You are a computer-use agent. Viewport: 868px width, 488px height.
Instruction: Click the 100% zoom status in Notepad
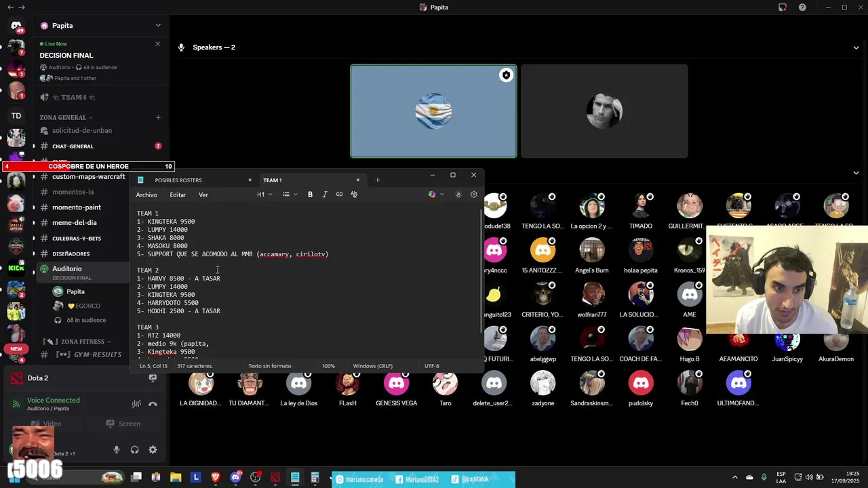tap(328, 366)
